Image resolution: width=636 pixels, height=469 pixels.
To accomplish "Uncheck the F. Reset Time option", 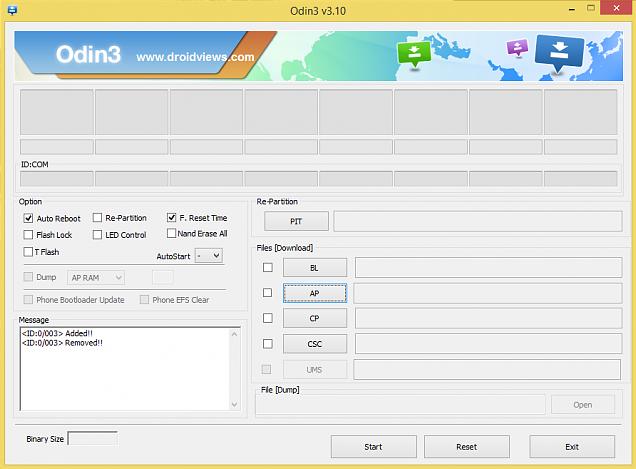I will tap(171, 217).
